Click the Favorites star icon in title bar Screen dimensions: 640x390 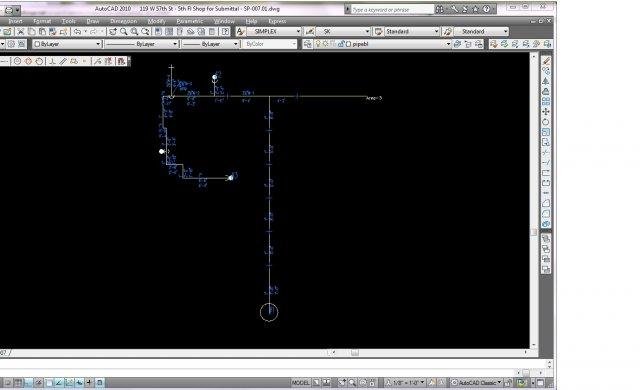pyautogui.click(x=475, y=9)
